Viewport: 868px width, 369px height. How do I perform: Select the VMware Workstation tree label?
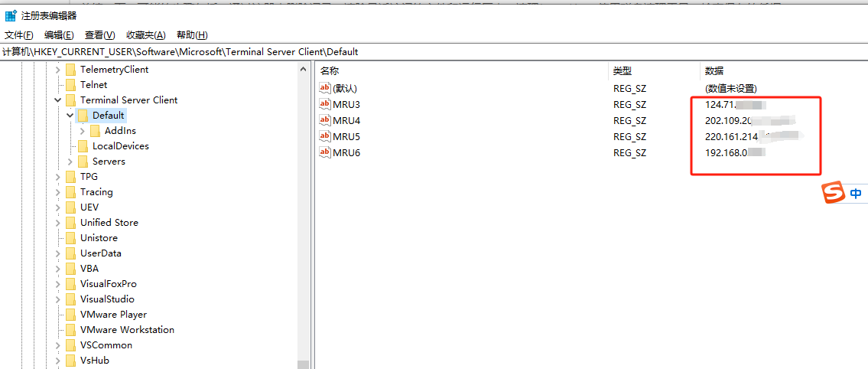tap(127, 330)
